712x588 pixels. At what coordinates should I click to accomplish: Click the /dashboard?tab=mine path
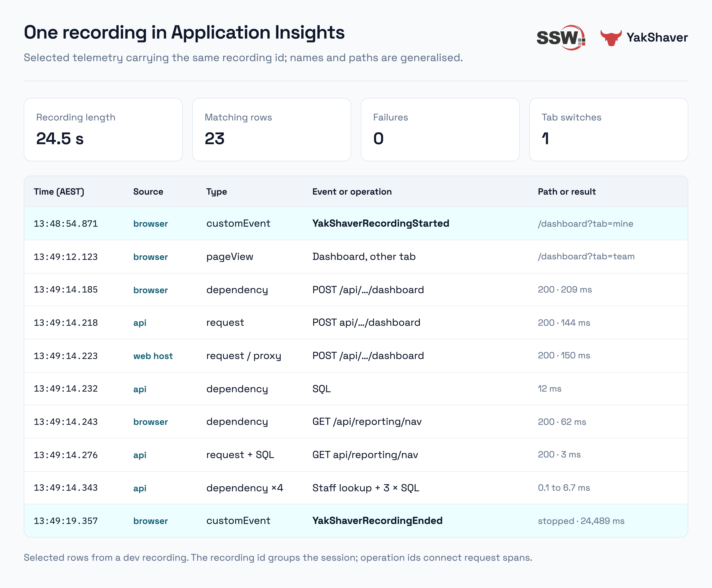[585, 224]
